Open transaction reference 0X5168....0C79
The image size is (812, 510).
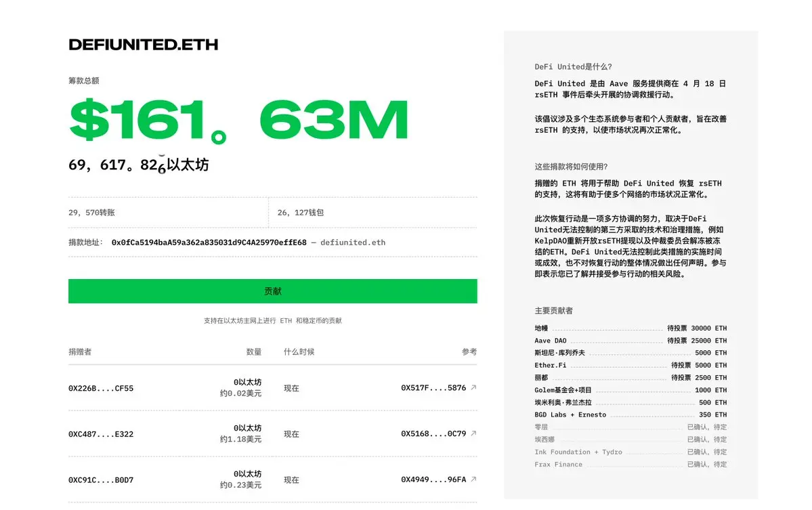click(x=433, y=434)
